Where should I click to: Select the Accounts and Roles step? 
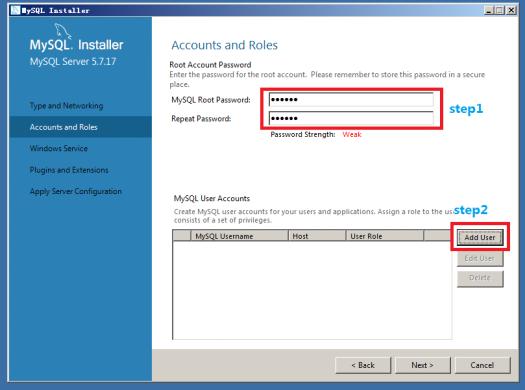click(81, 127)
